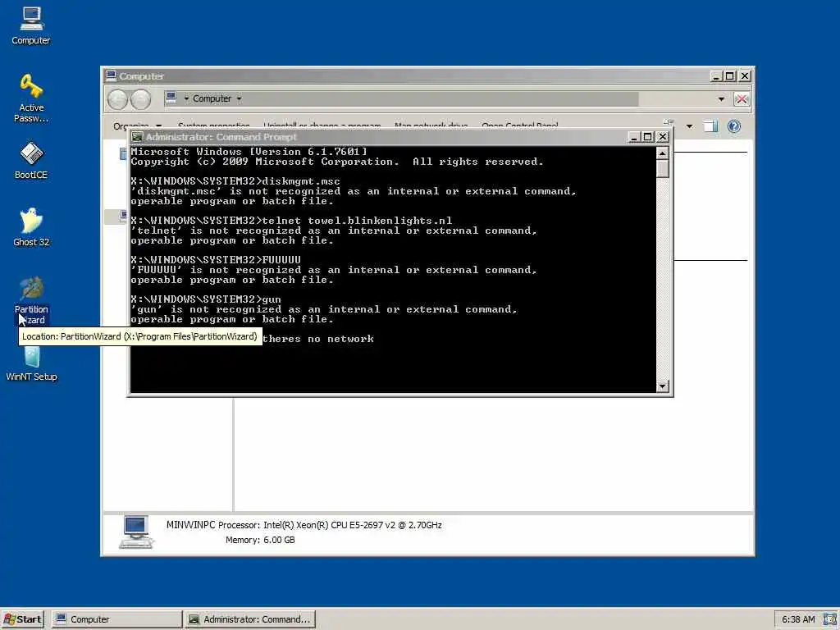
Task: Switch to Computer window via taskbar
Action: pos(116,619)
